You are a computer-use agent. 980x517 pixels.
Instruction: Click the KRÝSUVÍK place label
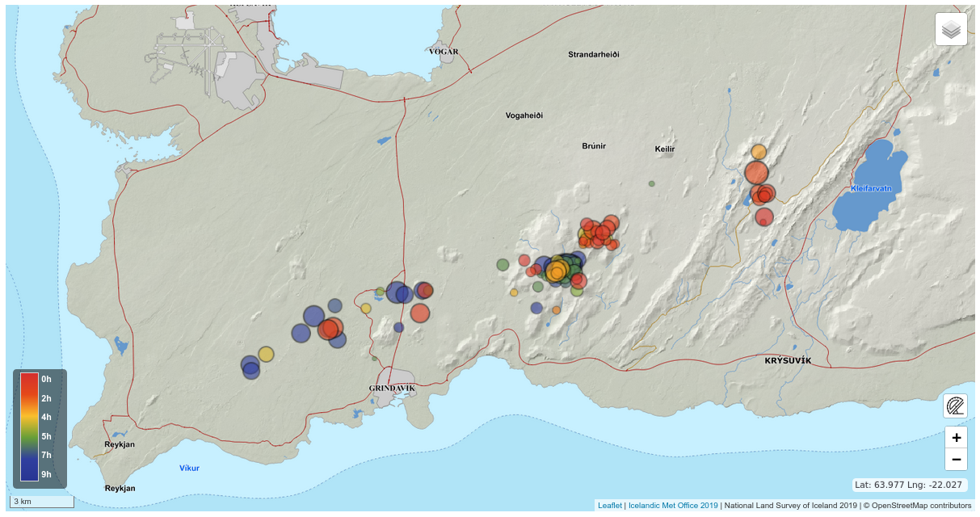tap(788, 360)
